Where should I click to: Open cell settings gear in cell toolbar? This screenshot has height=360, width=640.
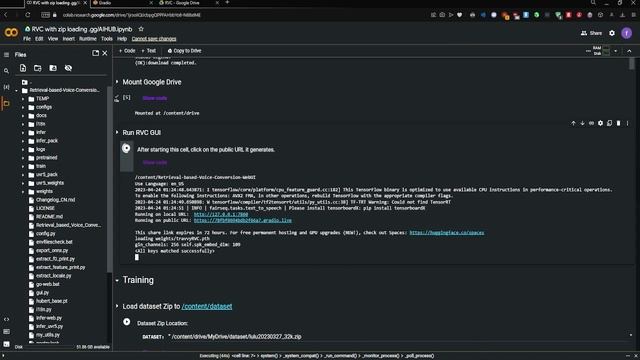pos(600,123)
